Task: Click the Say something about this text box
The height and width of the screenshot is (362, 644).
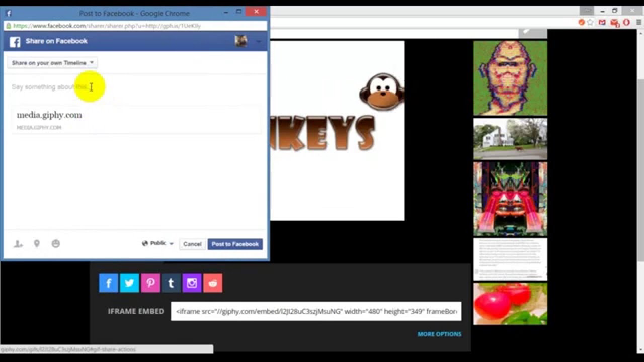Action: (x=135, y=87)
